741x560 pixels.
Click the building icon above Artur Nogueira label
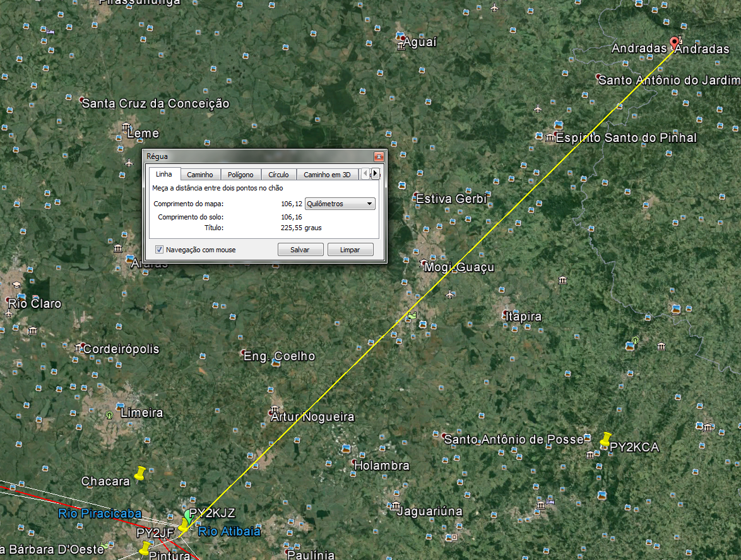[x=275, y=409]
